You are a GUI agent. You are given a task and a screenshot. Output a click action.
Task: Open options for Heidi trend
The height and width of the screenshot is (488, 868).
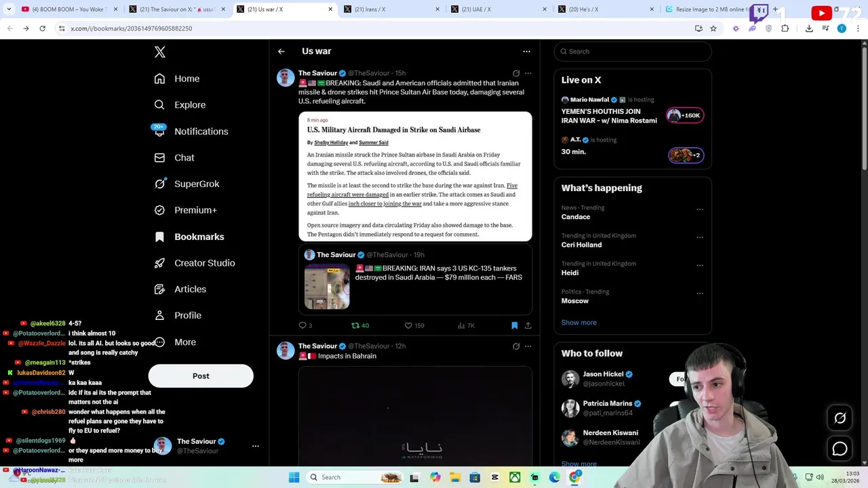pos(700,266)
